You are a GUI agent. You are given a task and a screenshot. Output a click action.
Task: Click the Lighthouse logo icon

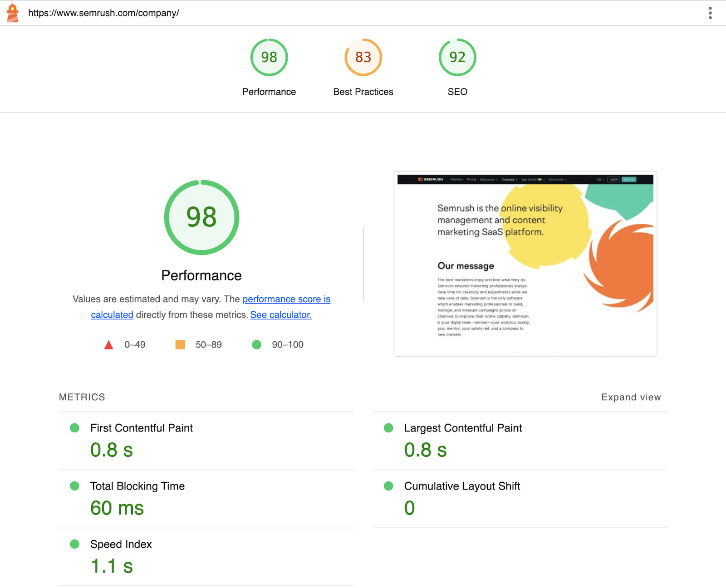click(x=13, y=13)
